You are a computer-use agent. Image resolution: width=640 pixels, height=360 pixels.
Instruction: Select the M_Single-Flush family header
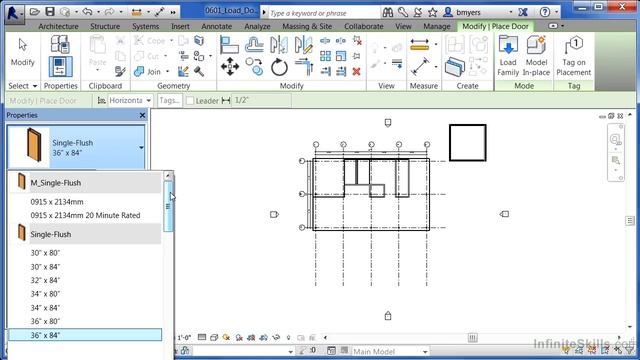pyautogui.click(x=85, y=182)
